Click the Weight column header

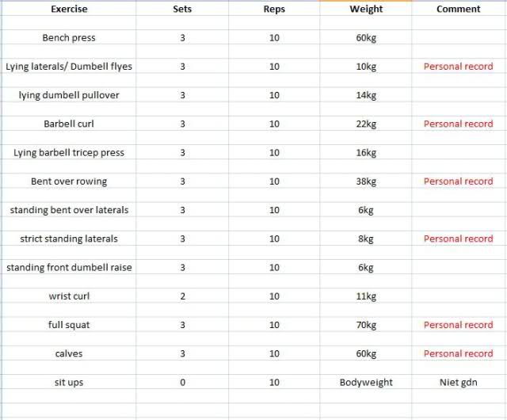click(x=366, y=10)
